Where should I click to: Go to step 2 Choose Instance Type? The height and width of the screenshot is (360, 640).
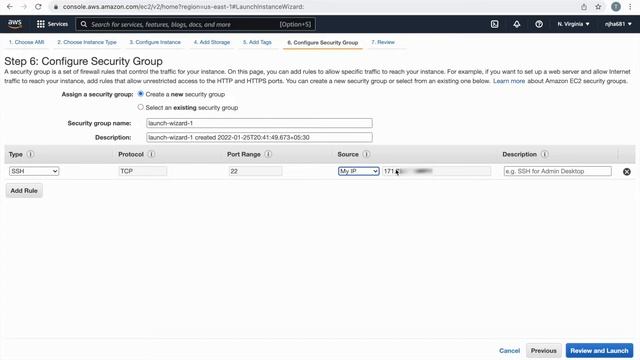(87, 42)
